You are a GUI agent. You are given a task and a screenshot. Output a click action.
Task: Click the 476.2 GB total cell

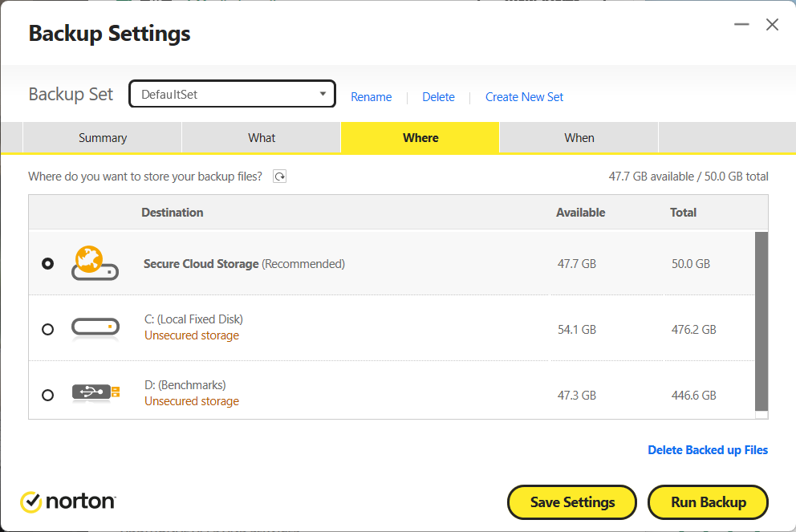(x=694, y=330)
